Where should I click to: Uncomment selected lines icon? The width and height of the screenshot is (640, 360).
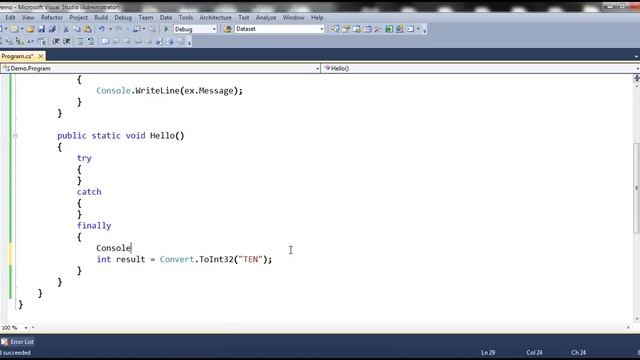click(91, 41)
